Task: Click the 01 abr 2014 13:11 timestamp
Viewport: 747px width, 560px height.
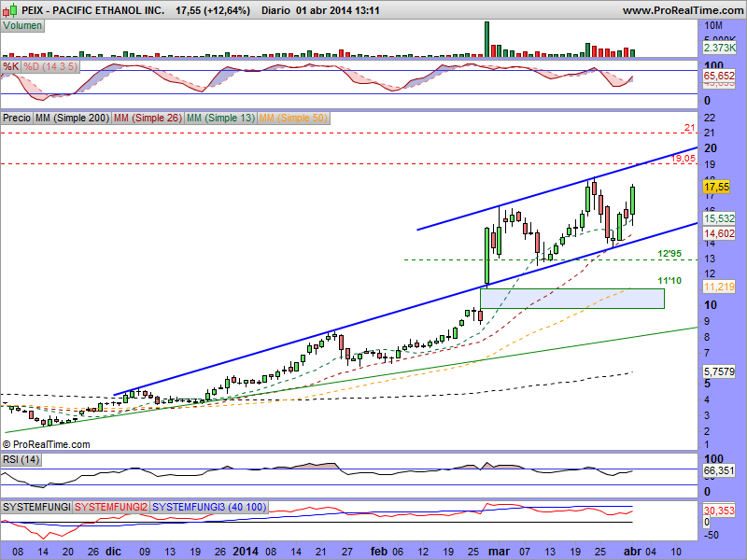Action: 337,10
